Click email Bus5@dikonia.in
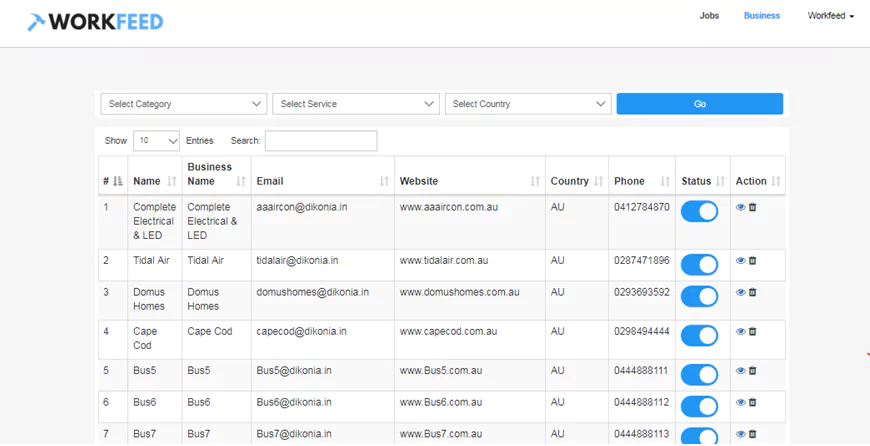The width and height of the screenshot is (870, 446). [x=294, y=371]
